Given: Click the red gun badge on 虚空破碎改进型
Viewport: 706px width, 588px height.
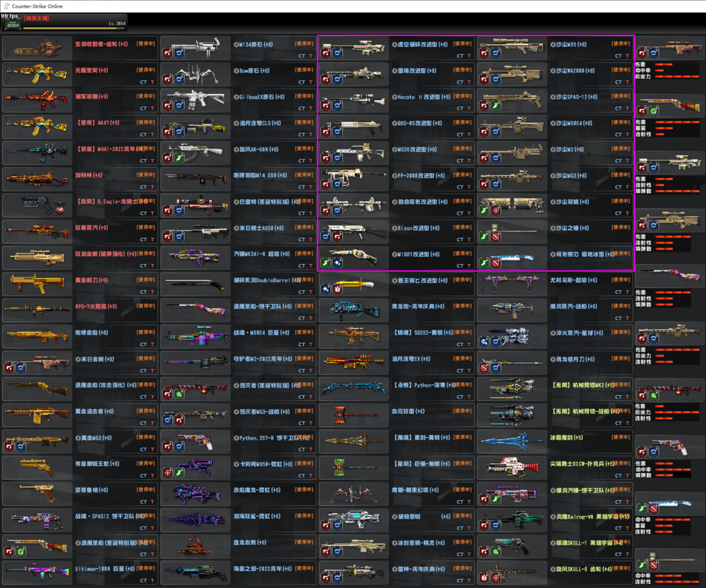Looking at the screenshot, I should (x=326, y=54).
